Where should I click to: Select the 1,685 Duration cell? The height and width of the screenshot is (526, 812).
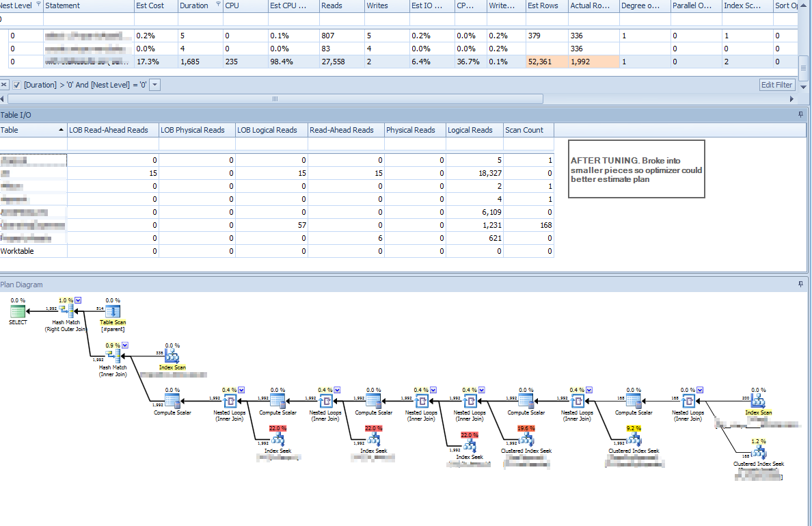pos(200,61)
